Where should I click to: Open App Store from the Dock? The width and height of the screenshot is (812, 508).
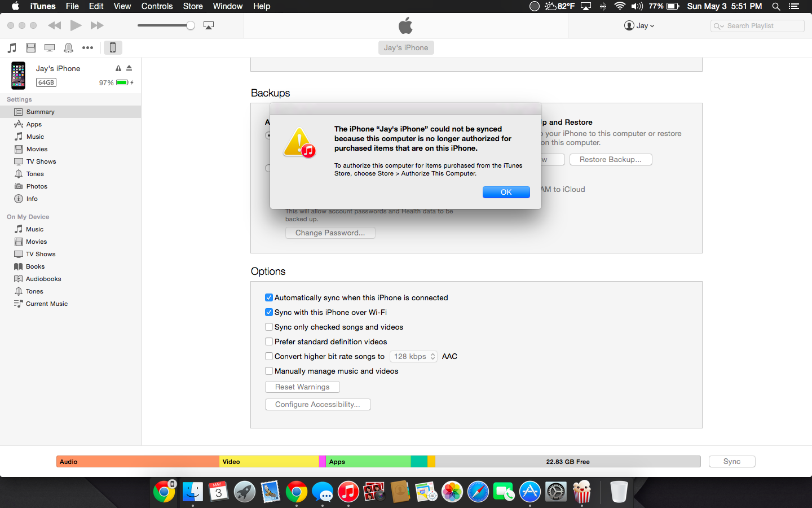[529, 492]
